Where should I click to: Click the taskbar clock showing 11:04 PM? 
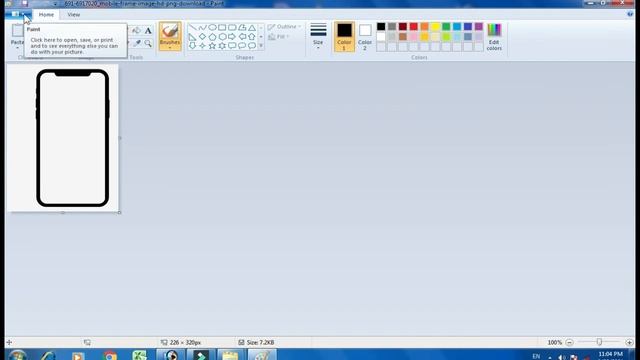610,354
